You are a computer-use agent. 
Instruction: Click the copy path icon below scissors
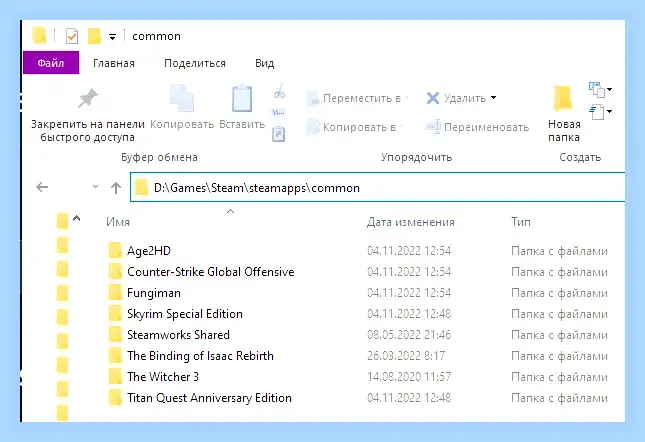278,112
